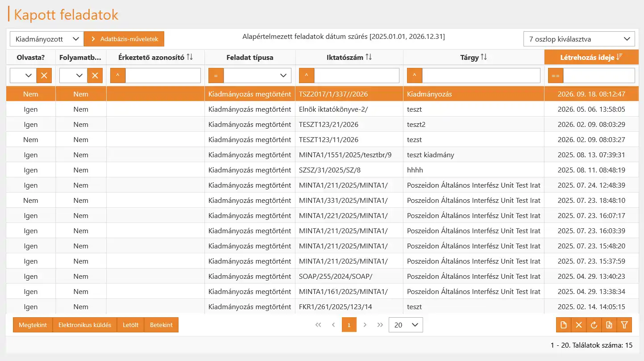The image size is (644, 361).
Task: Open the Folyamatb... filter dropdown
Action: 74,76
